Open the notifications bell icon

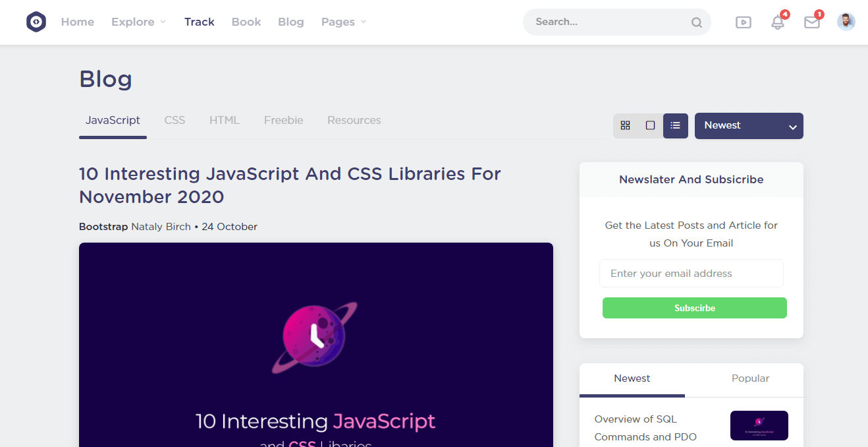pos(778,22)
